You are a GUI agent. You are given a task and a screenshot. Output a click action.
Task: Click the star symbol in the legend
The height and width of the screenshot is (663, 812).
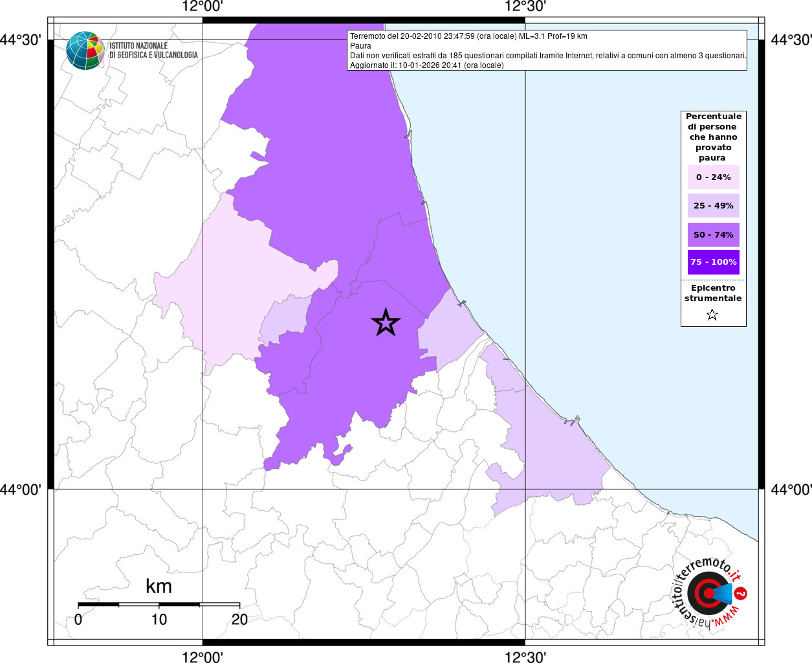(x=712, y=315)
